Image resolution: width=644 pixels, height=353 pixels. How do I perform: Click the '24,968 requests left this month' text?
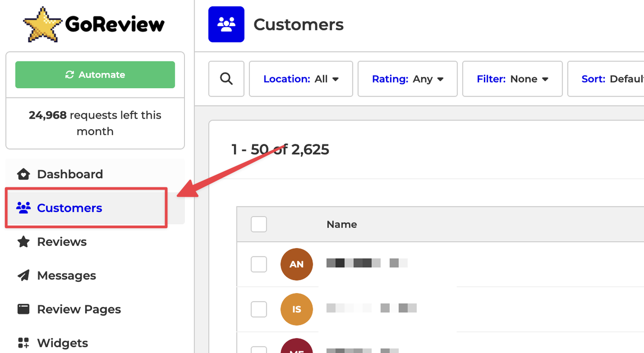click(95, 123)
